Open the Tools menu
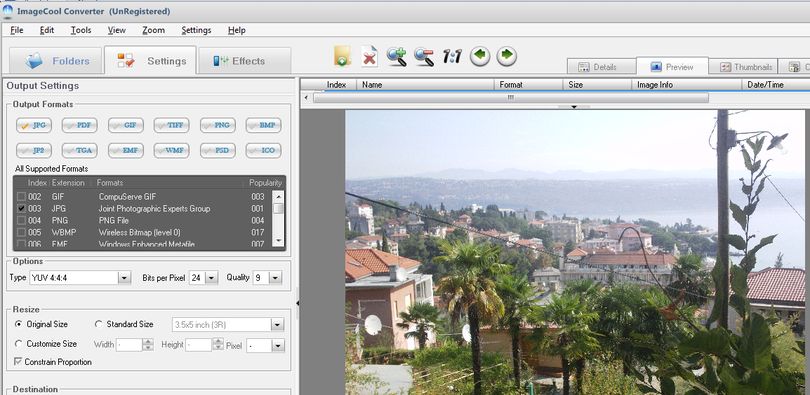Screen dimensions: 810x395 click(x=81, y=30)
